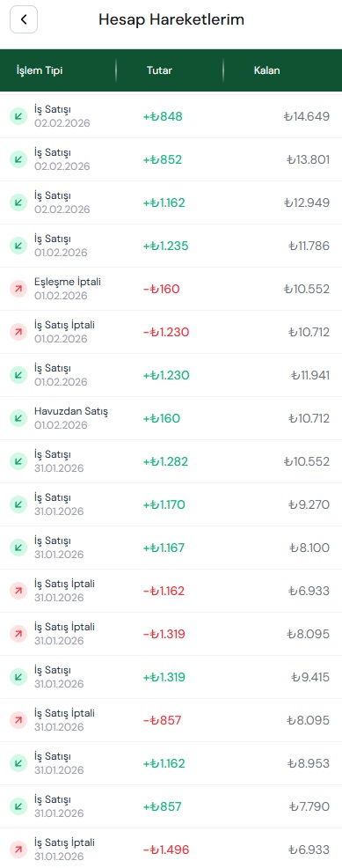This screenshot has width=342, height=868.
Task: Go back using the left chevron button
Action: click(x=24, y=19)
